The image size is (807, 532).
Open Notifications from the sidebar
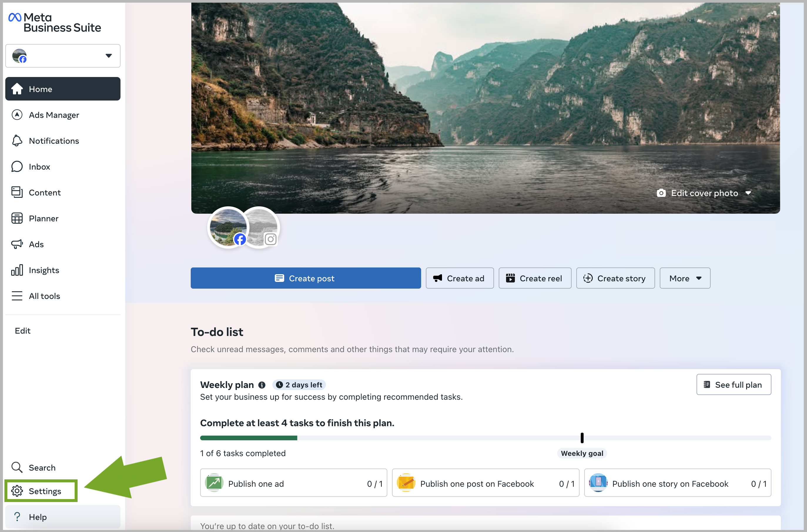63,141
